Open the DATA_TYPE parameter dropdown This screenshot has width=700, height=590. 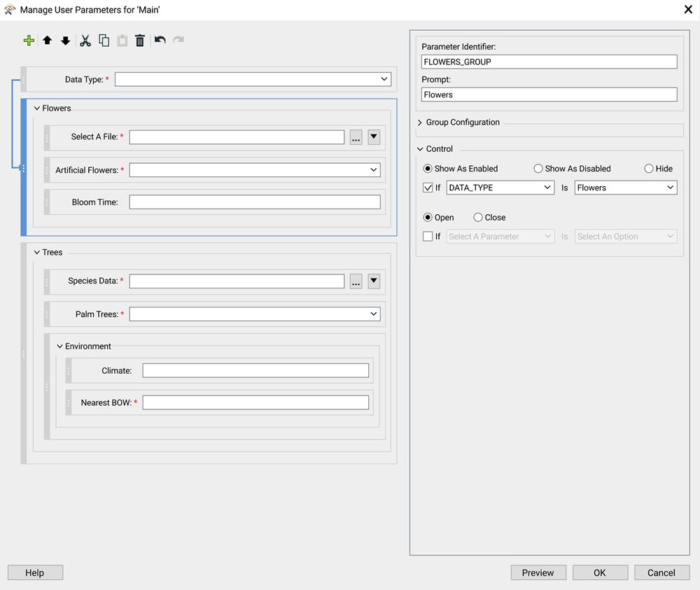tap(500, 188)
